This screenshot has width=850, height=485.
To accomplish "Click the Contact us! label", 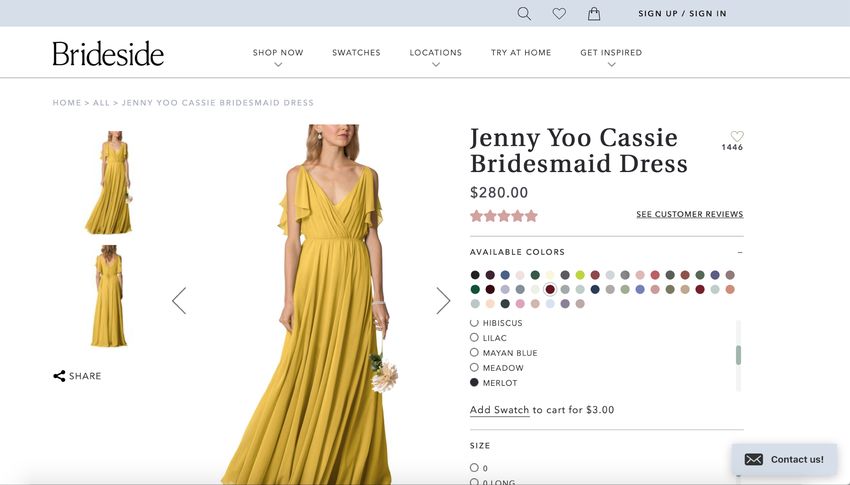I will click(797, 460).
